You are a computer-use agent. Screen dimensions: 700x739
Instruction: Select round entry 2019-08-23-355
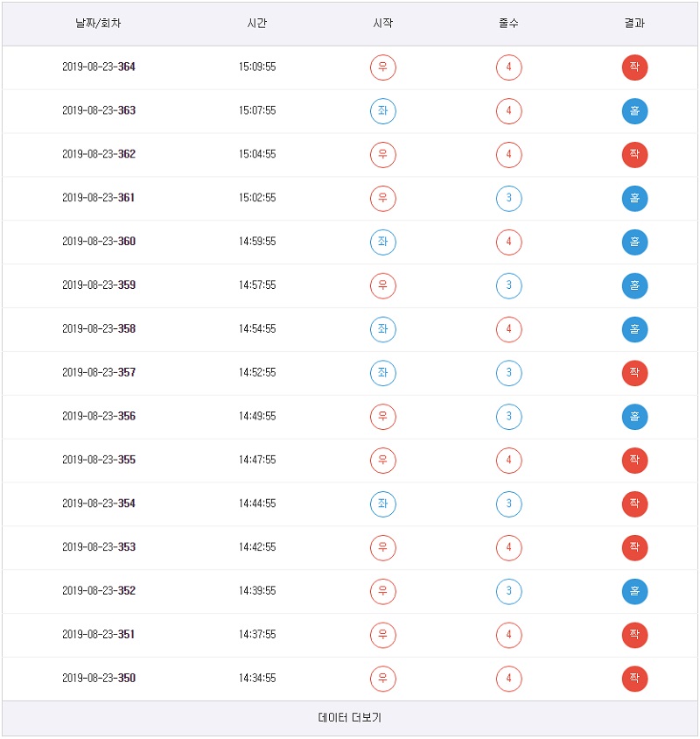[99, 460]
